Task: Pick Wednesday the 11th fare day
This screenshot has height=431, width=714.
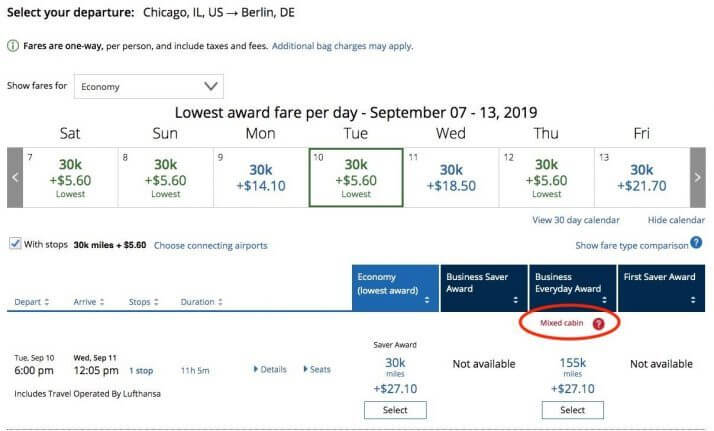Action: pos(451,178)
